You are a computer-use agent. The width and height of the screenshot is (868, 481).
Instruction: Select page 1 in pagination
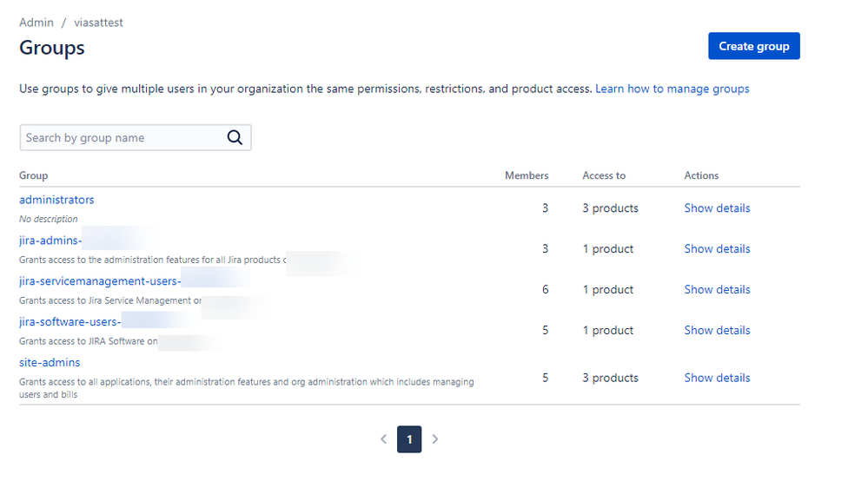coord(409,439)
